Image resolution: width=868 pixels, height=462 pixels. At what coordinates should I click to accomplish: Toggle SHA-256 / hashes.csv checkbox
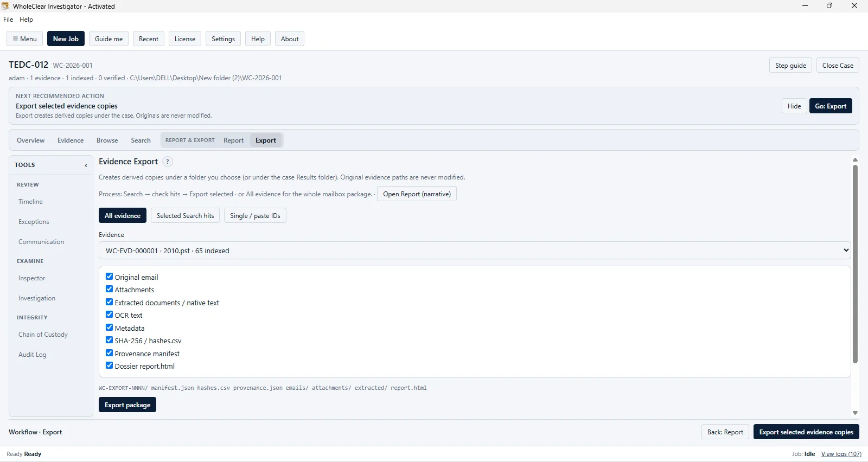click(109, 340)
